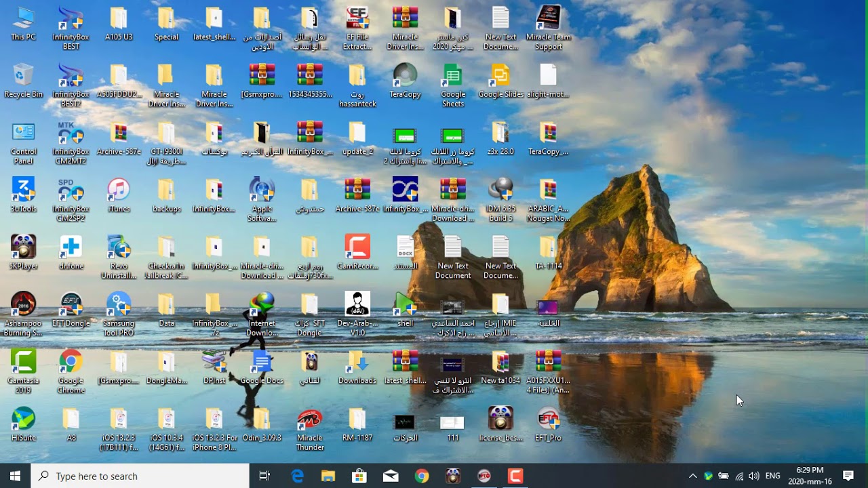Viewport: 868px width, 488px height.
Task: Launch Miracle Team Support shortcut
Action: point(548,28)
